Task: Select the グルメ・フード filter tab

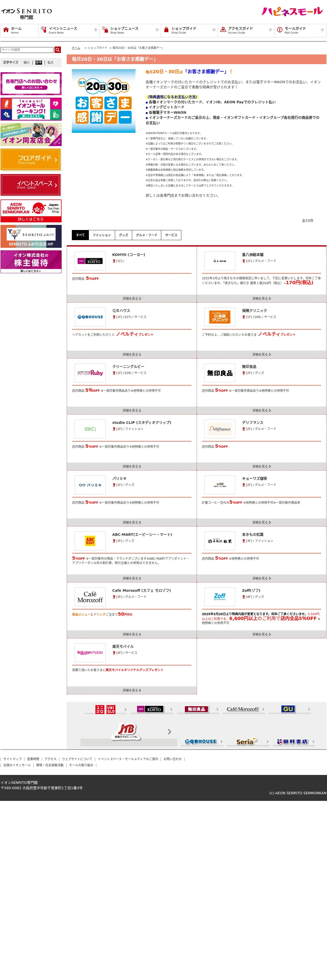Action: tap(146, 235)
